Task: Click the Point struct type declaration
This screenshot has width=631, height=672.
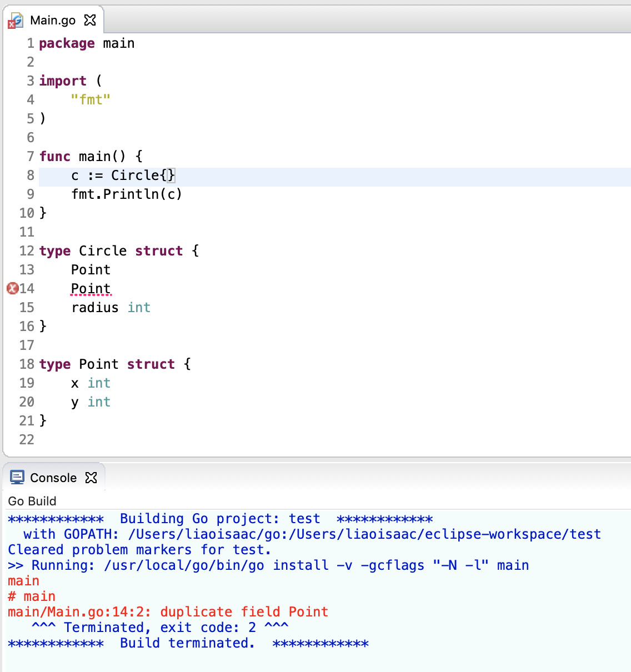Action: 99,364
